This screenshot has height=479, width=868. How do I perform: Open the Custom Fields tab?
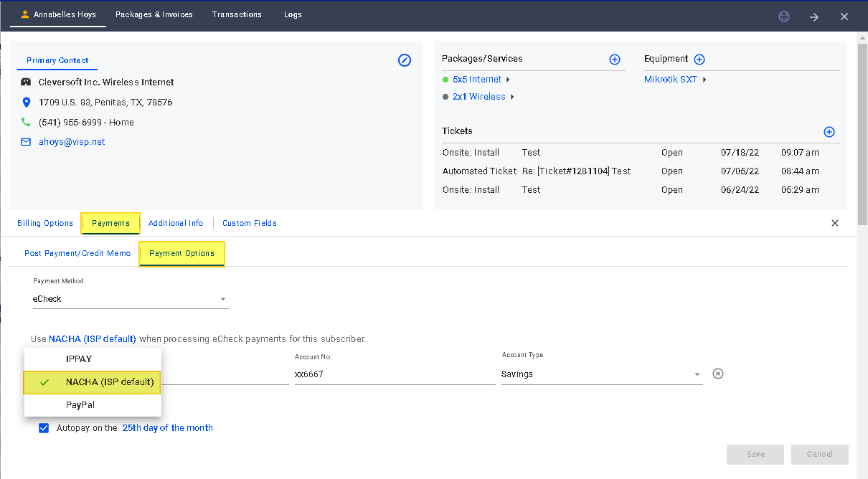coord(250,223)
